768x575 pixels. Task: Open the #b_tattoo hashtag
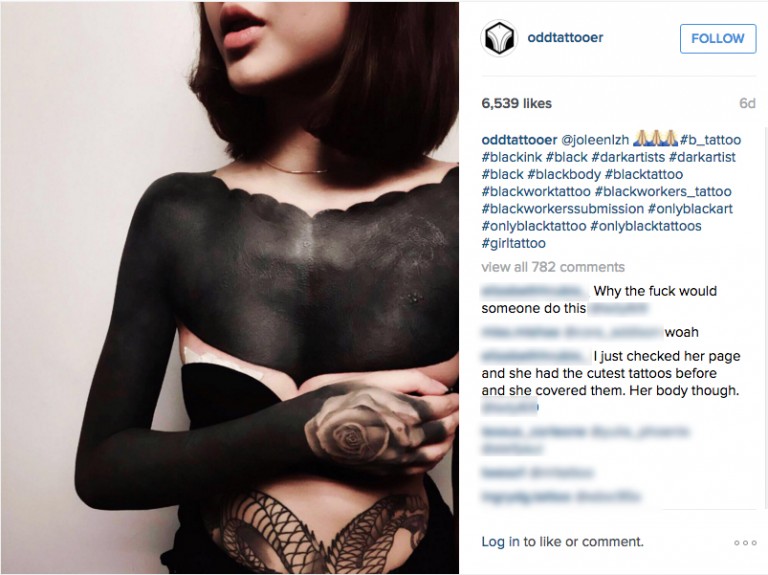coord(710,140)
